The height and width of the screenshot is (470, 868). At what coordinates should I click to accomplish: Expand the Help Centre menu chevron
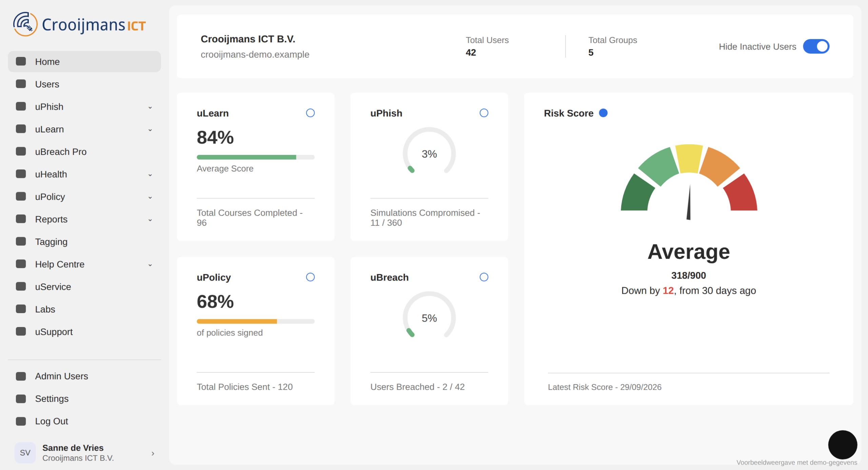click(x=150, y=265)
